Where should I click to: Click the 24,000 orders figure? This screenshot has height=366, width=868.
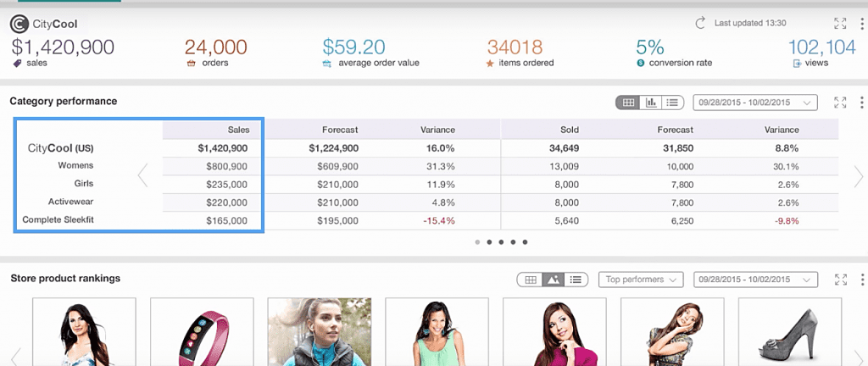(x=216, y=47)
